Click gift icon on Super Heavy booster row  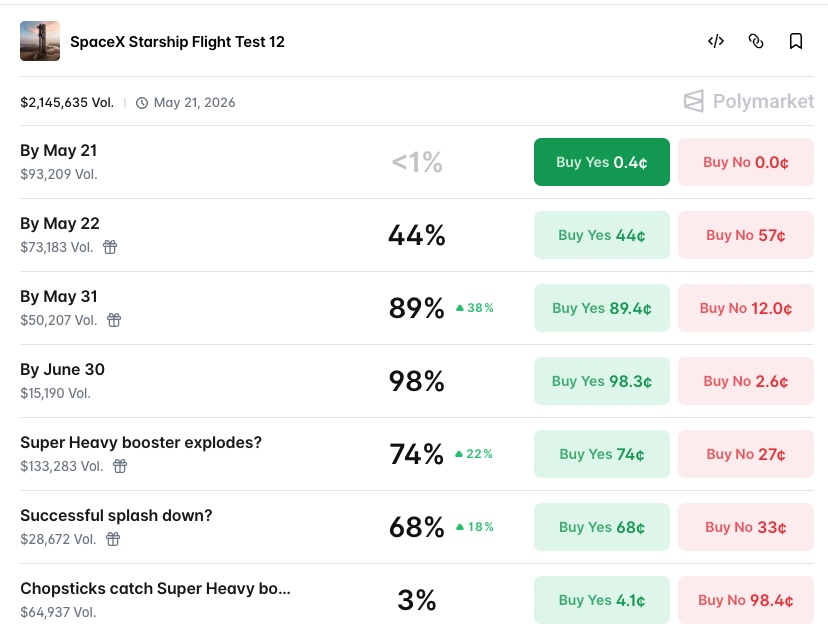[120, 465]
